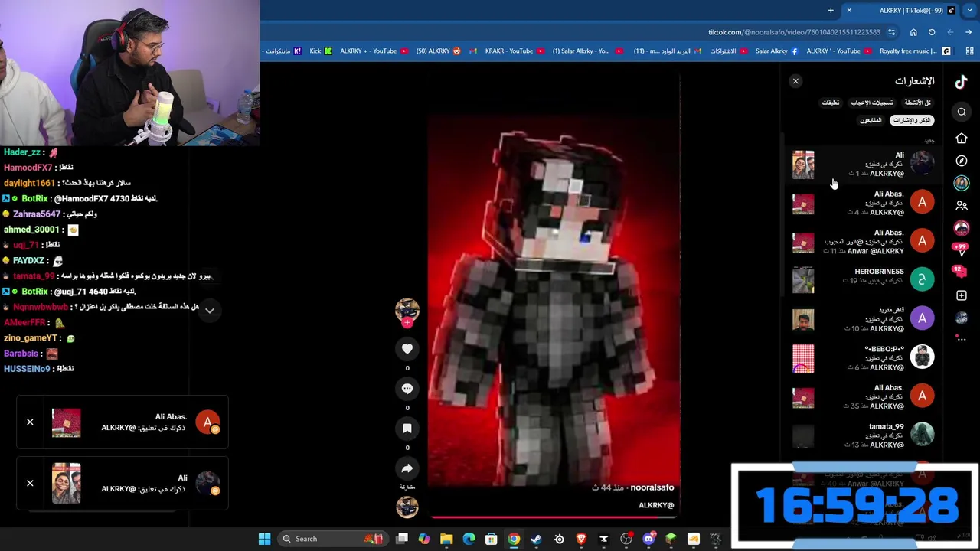
Task: Open the More three-dots sidebar menu
Action: click(x=962, y=339)
